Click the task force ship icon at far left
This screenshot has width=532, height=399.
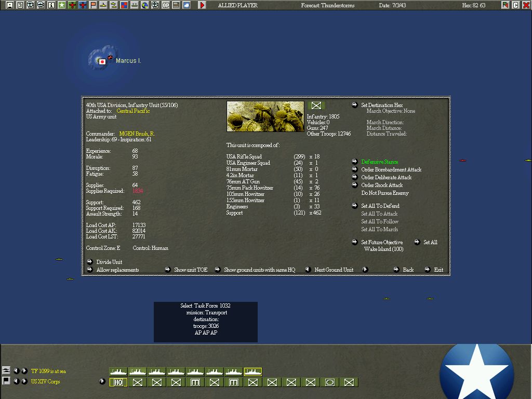[6, 370]
